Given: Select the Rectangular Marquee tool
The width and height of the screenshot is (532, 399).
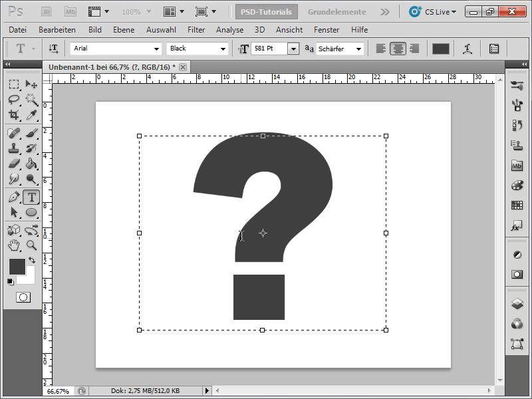Looking at the screenshot, I should click(14, 84).
